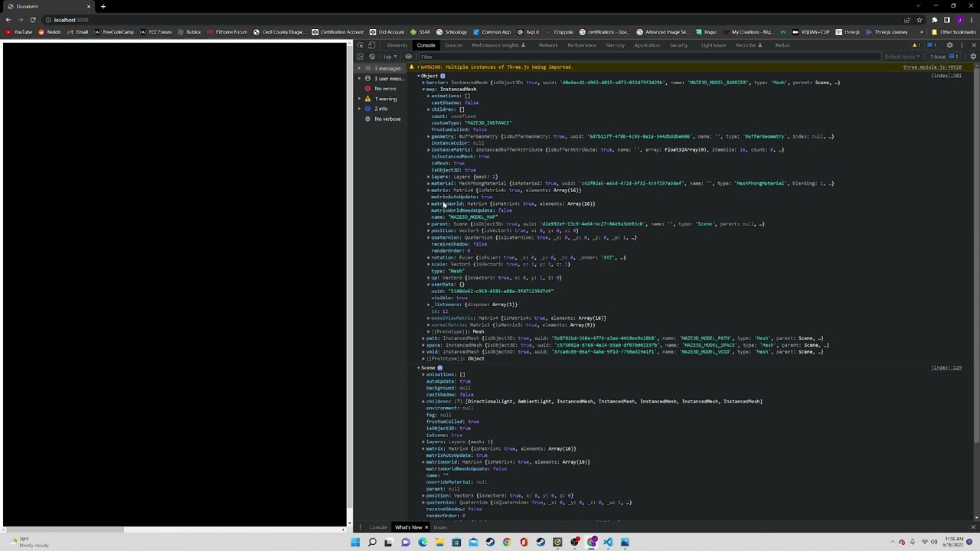This screenshot has height=551, width=980.
Task: Open the Lighthouse tab
Action: (x=714, y=45)
